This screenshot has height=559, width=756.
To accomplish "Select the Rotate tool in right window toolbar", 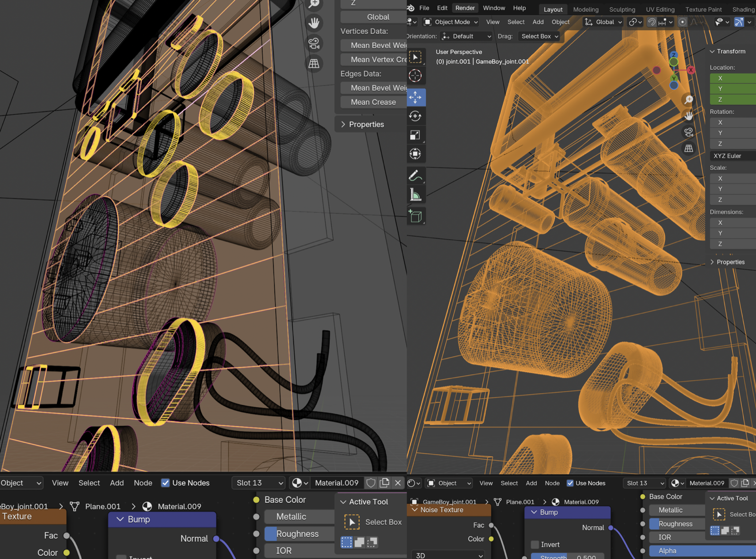I will click(416, 116).
